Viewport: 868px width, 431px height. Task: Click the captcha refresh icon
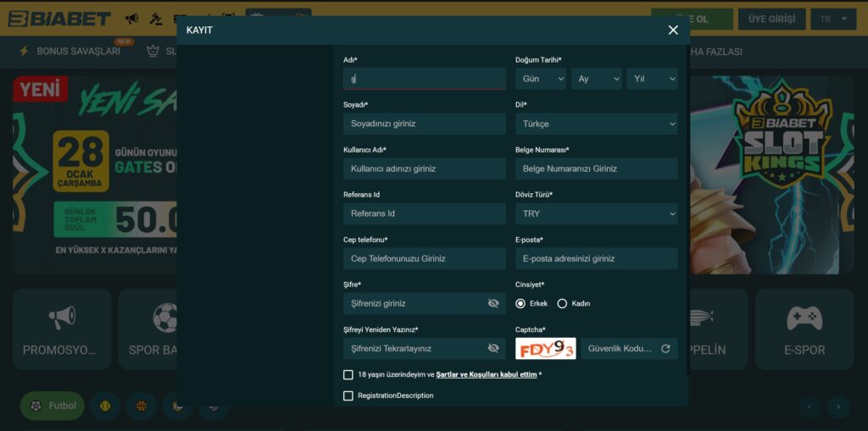click(x=665, y=349)
